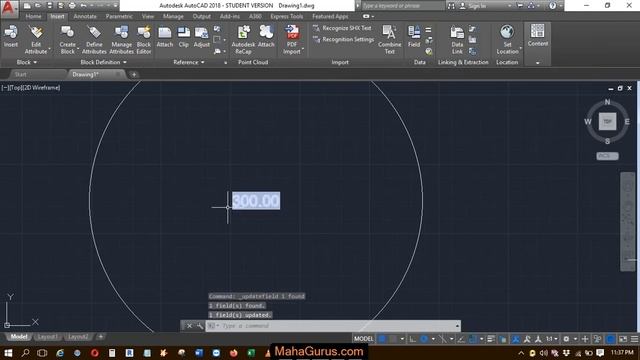Toggle ortho mode in status bar
This screenshot has width=640, height=360.
click(x=413, y=339)
